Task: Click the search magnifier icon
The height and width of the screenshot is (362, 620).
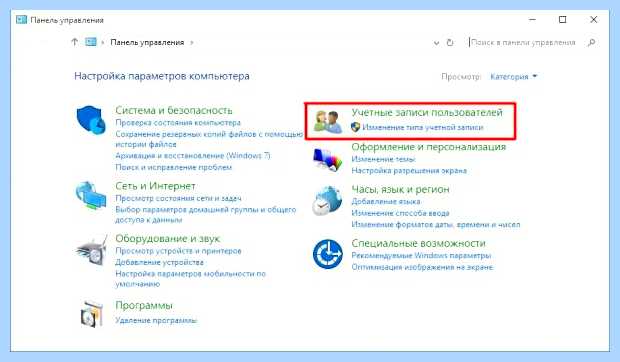Action: pos(592,42)
